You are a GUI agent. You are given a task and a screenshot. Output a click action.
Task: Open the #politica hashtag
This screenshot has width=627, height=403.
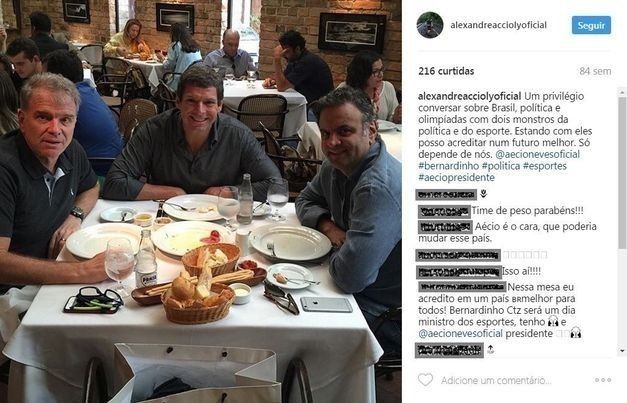pyautogui.click(x=501, y=166)
